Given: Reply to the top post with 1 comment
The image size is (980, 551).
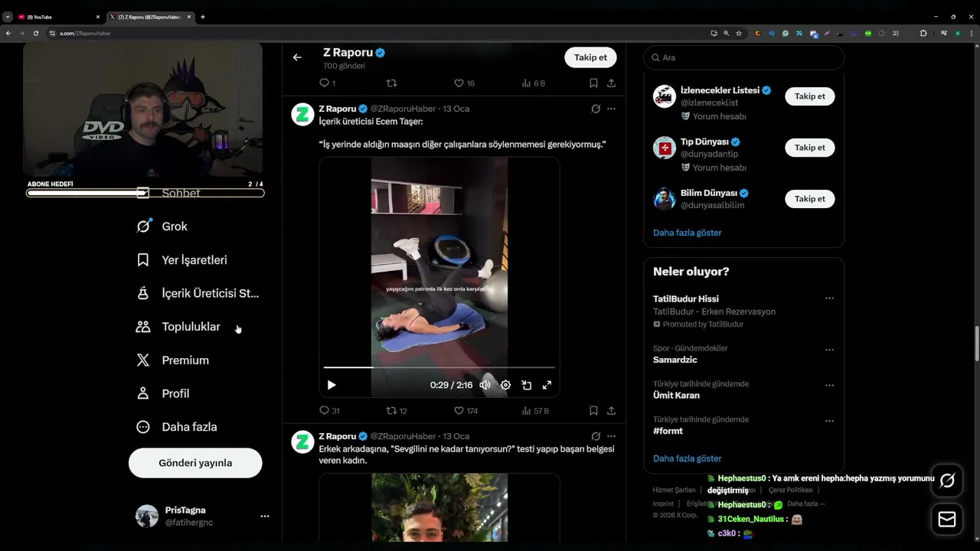Looking at the screenshot, I should pyautogui.click(x=327, y=83).
